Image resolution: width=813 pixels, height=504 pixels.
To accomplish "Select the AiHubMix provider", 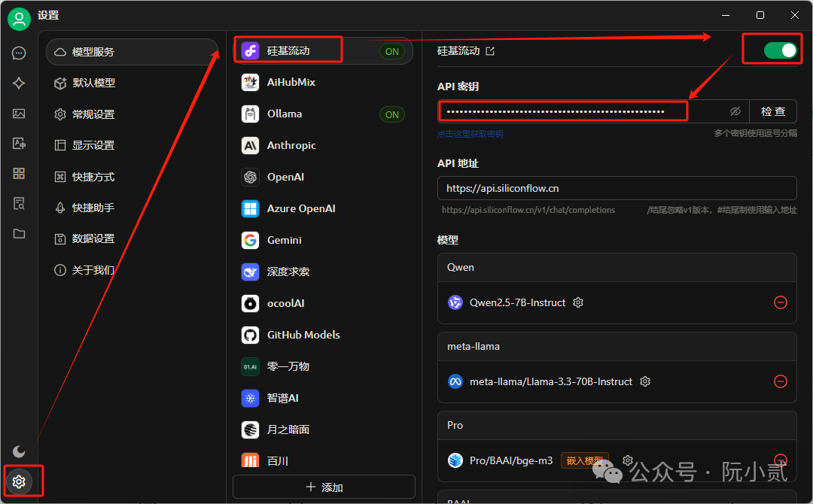I will 322,82.
